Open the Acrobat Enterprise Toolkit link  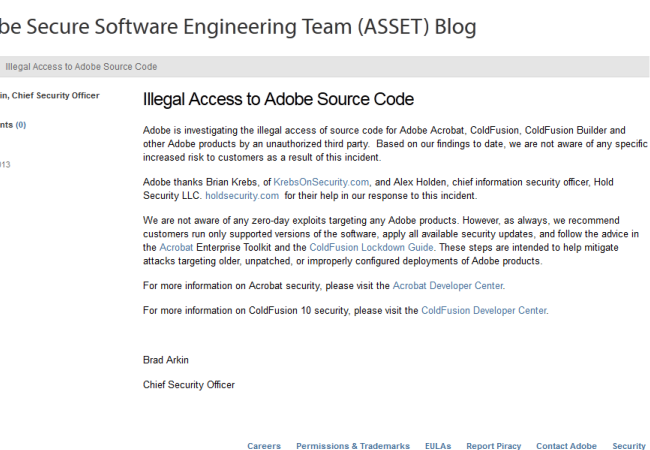click(176, 247)
